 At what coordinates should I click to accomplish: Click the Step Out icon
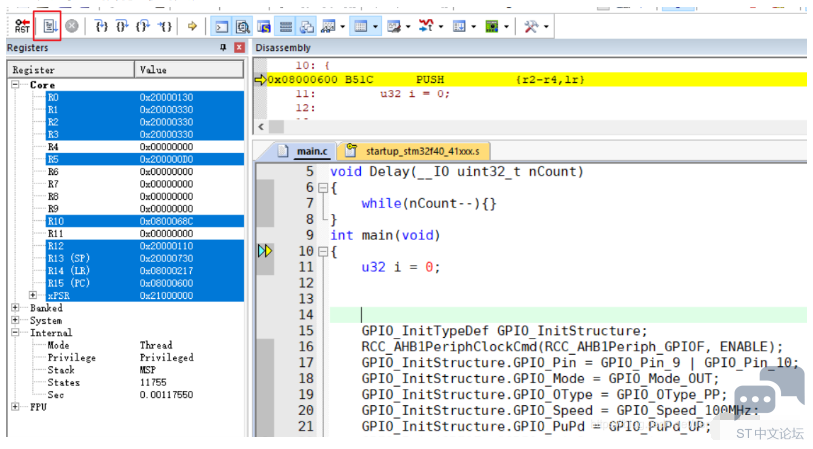tap(143, 26)
